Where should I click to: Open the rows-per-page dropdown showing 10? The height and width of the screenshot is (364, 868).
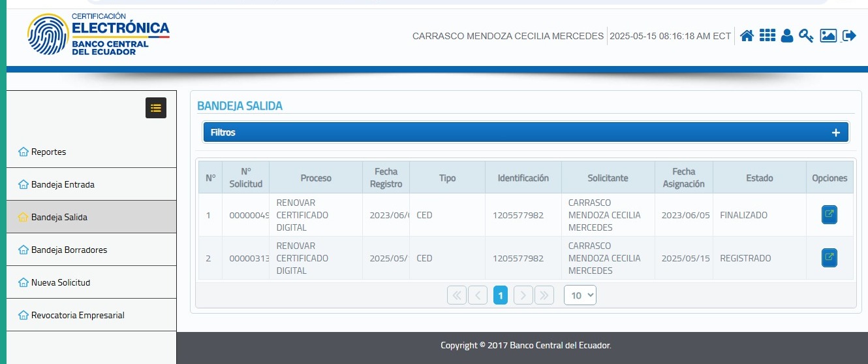tap(580, 295)
